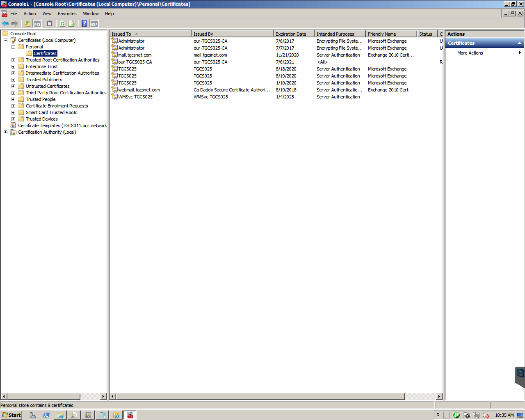Open More Actions submenu in Actions pane
Image resolution: width=525 pixels, height=420 pixels.
pos(470,53)
